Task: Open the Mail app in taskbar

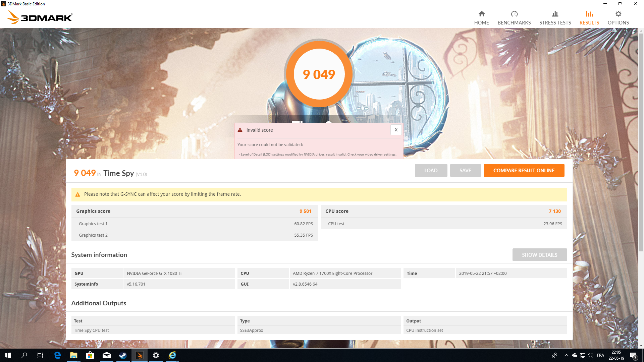Action: click(106, 355)
